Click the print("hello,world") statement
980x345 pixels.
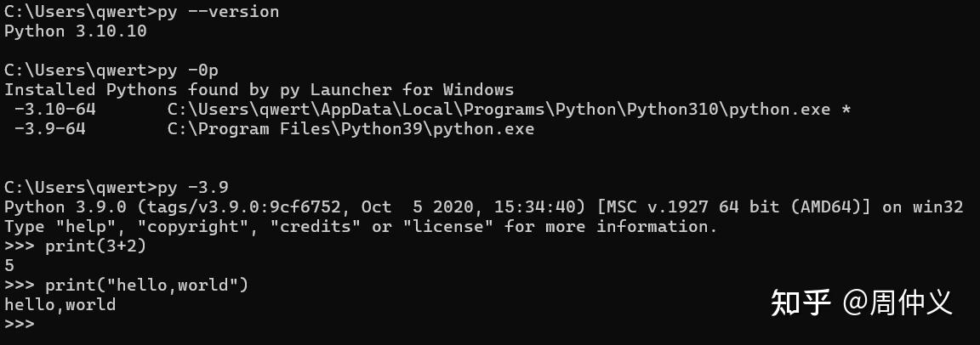(147, 286)
